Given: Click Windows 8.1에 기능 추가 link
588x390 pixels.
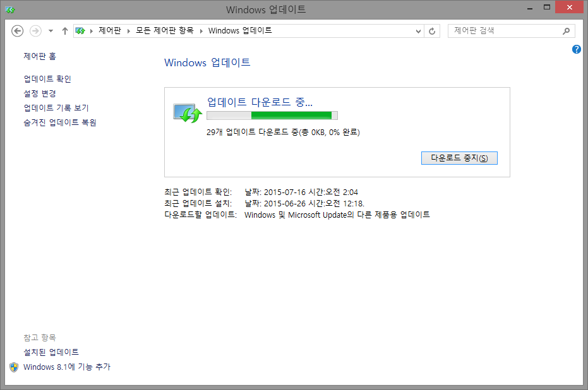Looking at the screenshot, I should pos(67,367).
